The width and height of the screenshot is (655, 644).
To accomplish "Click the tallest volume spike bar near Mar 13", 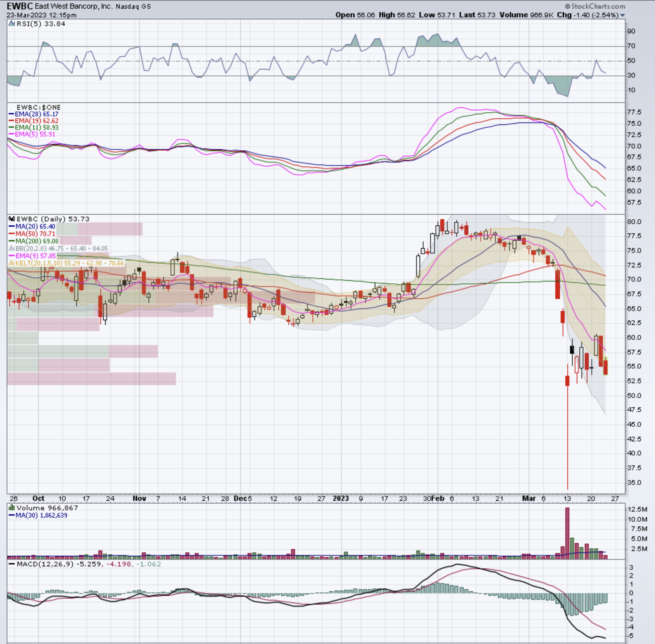I will point(567,533).
